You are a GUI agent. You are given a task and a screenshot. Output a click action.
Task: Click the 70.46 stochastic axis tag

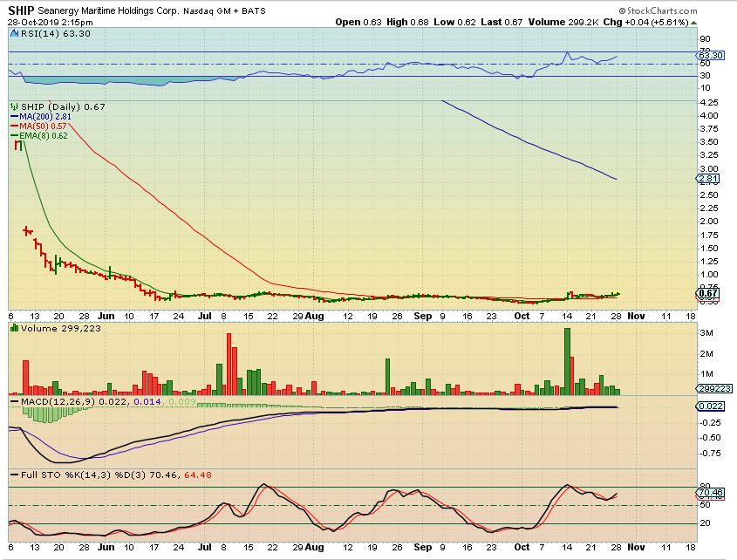(711, 493)
